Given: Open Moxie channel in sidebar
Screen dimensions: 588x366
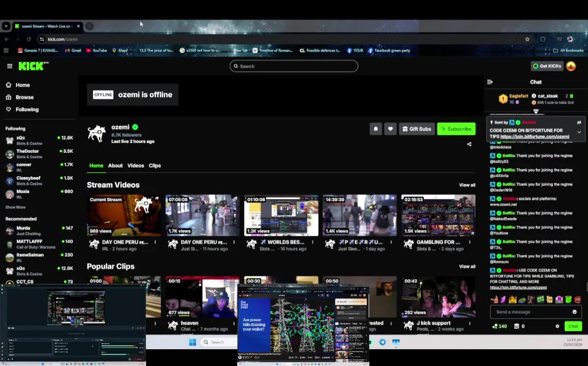Looking at the screenshot, I should 39,194.
